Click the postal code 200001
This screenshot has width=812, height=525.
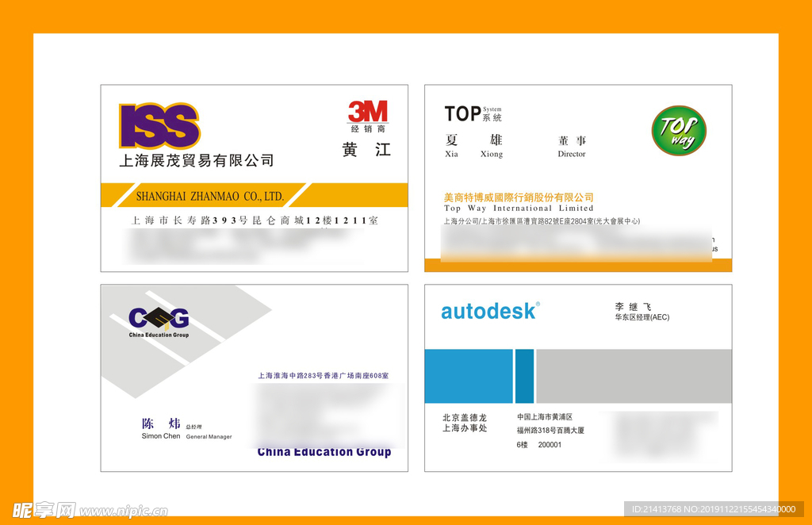(x=550, y=445)
